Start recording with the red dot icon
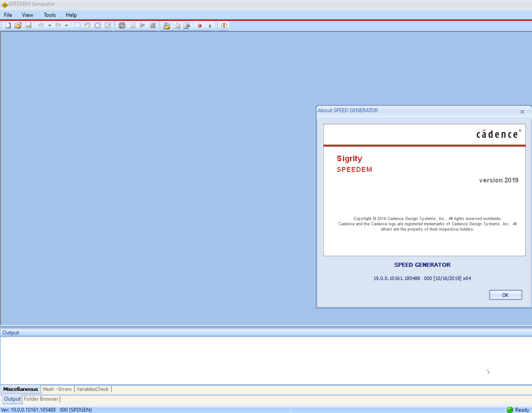Image resolution: width=532 pixels, height=413 pixels. (x=200, y=26)
